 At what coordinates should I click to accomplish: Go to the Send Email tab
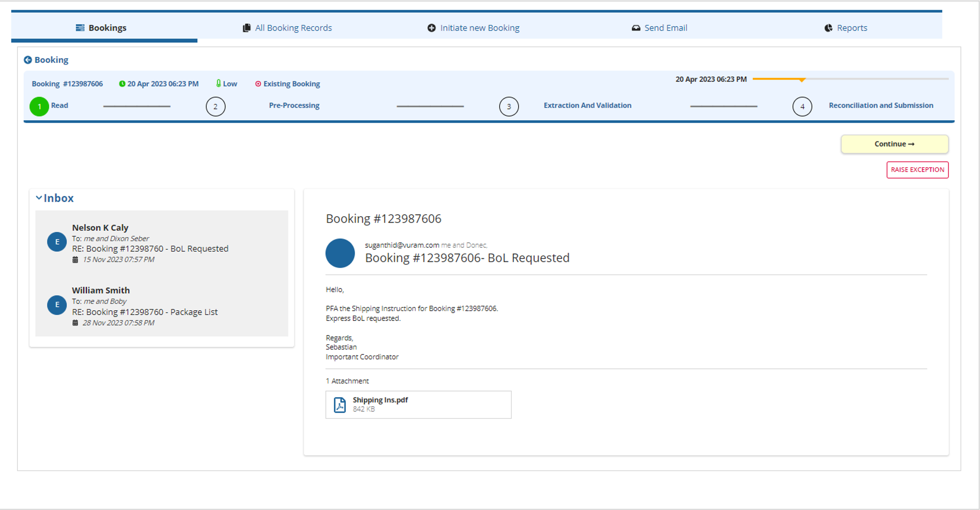pyautogui.click(x=659, y=27)
